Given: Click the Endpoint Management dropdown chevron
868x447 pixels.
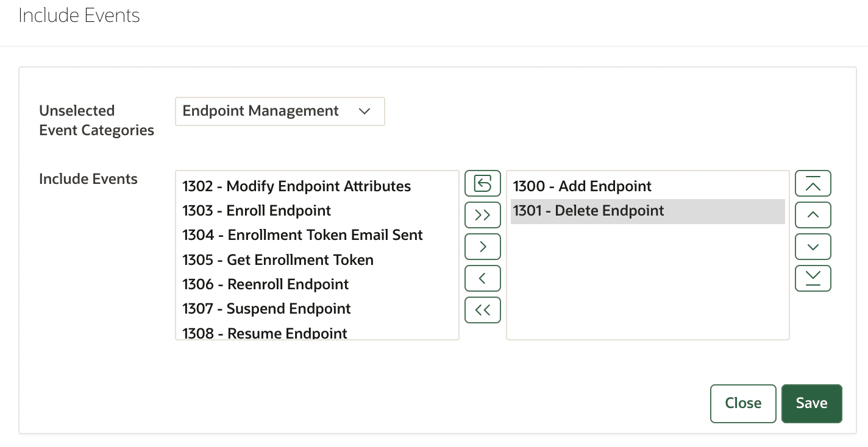Looking at the screenshot, I should coord(365,111).
